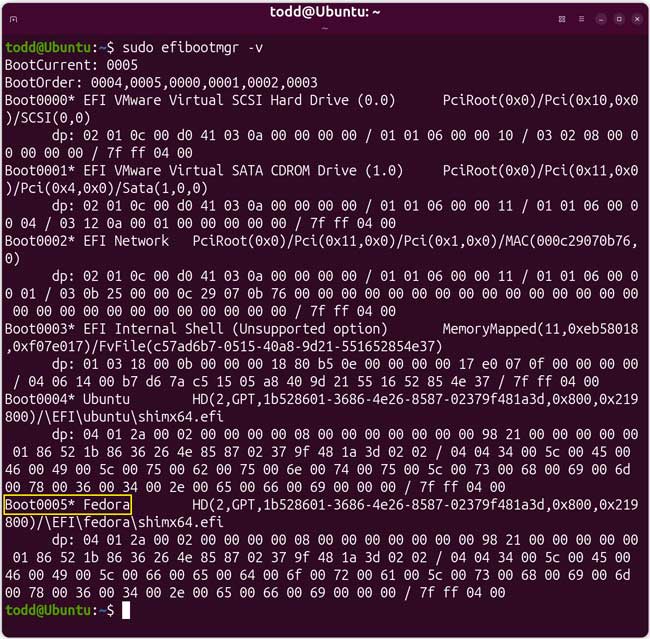650x639 pixels.
Task: Open a new terminal tab icon
Action: coord(13,19)
